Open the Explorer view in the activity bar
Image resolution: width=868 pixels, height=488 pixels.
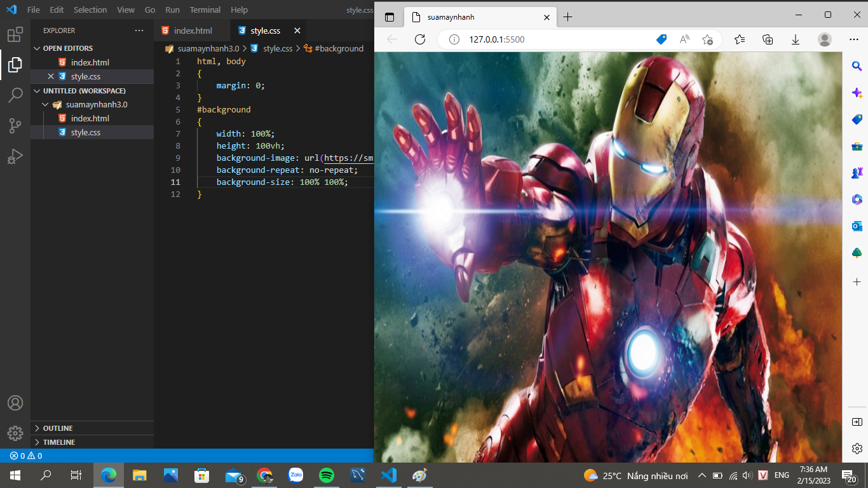coord(15,64)
